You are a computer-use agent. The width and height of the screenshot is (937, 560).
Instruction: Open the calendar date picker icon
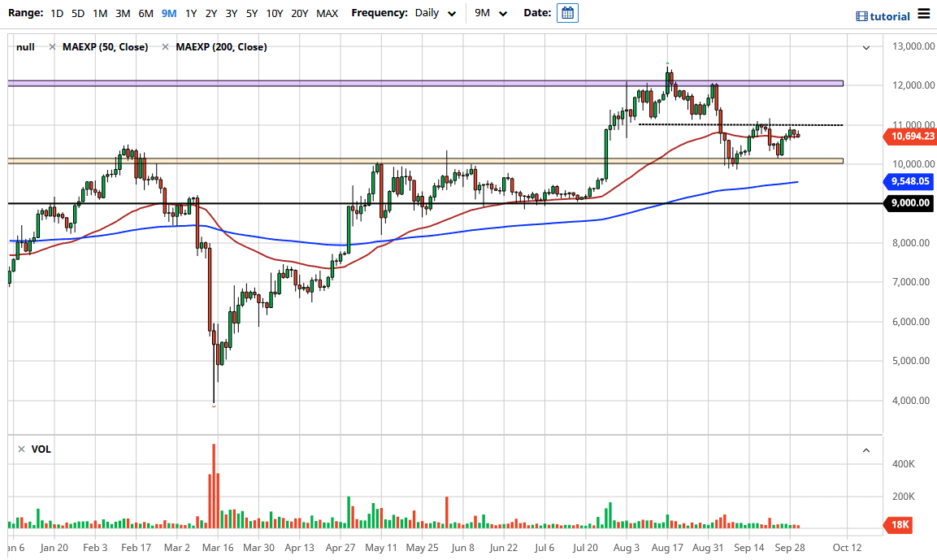coord(567,12)
